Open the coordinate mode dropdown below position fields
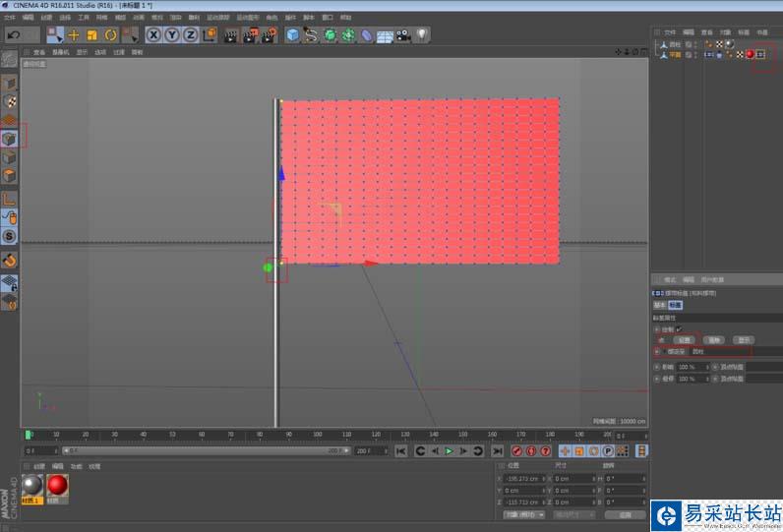783x532 pixels. click(523, 514)
